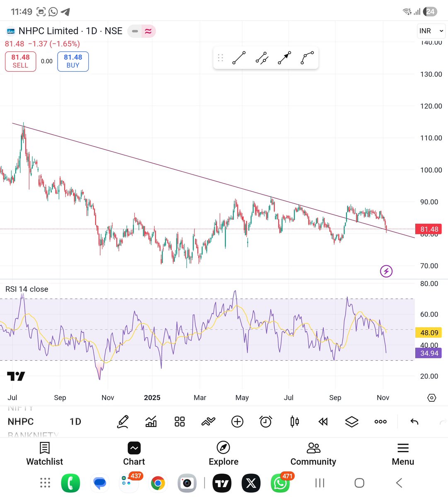This screenshot has height=497, width=448.
Task: Switch to the Explore tab
Action: click(223, 454)
